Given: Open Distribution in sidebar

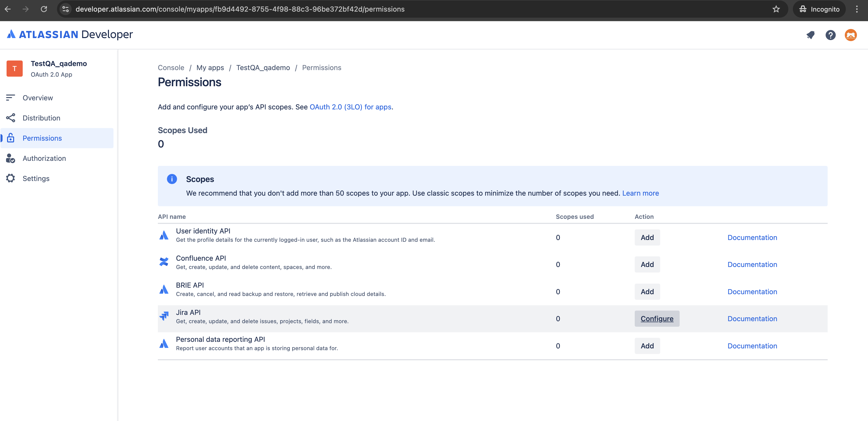Looking at the screenshot, I should point(41,118).
